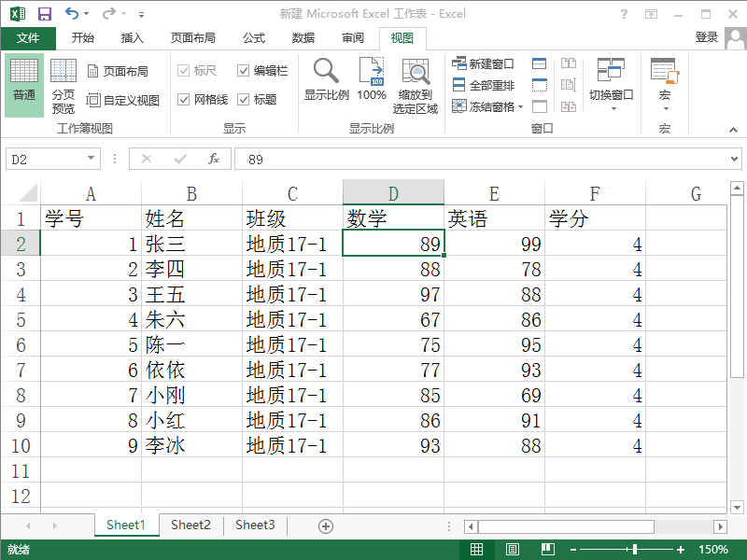Open the Page Layout (页面布局) ribbon tab

pos(193,38)
